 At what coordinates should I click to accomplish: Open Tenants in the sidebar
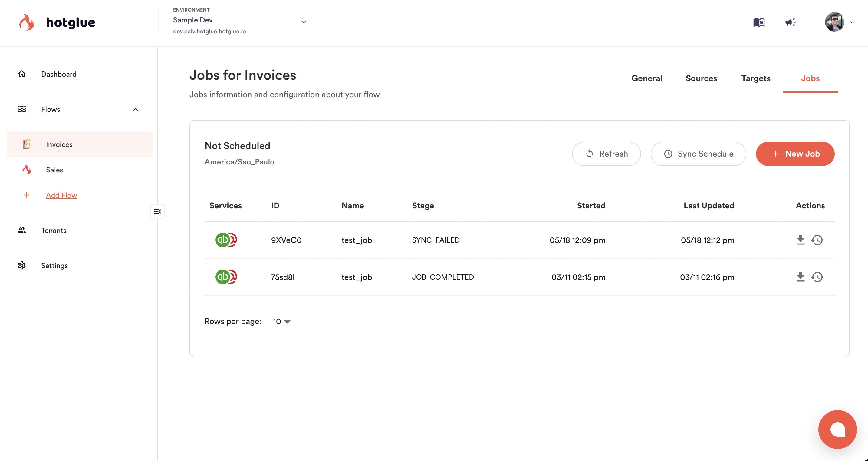(54, 230)
